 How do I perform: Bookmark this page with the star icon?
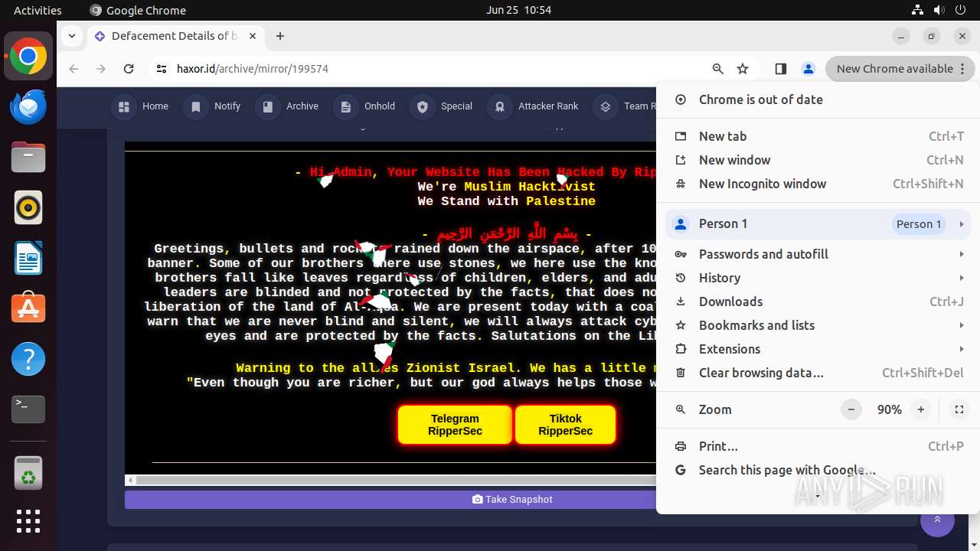pyautogui.click(x=743, y=69)
